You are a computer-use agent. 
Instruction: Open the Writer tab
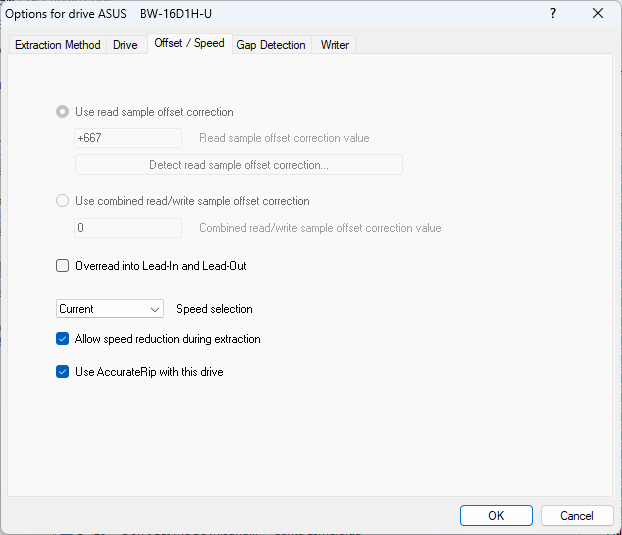[x=335, y=45]
